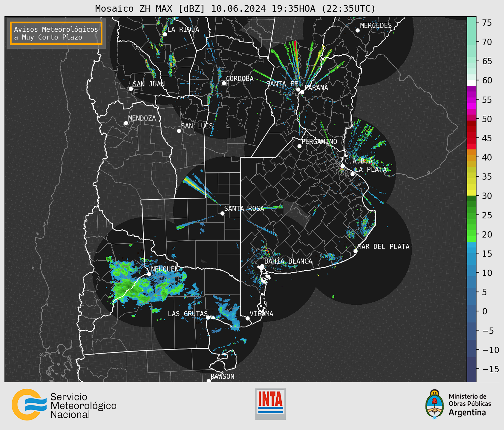Click the MERCEDES city marker dot
Screen dimensions: 504x430
[358, 31]
